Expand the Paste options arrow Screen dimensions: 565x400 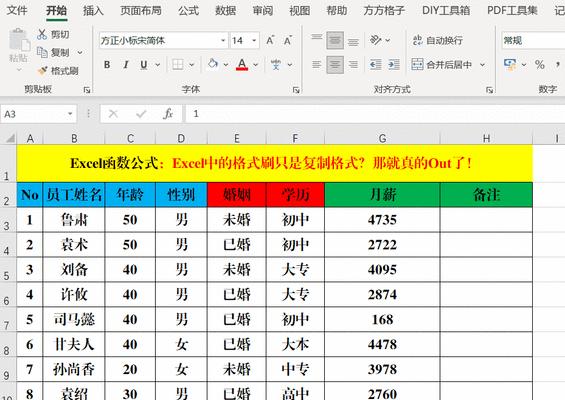point(19,70)
